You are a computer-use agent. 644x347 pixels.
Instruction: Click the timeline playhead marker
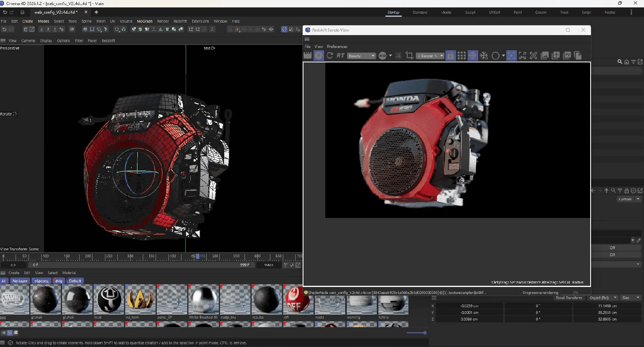click(198, 256)
